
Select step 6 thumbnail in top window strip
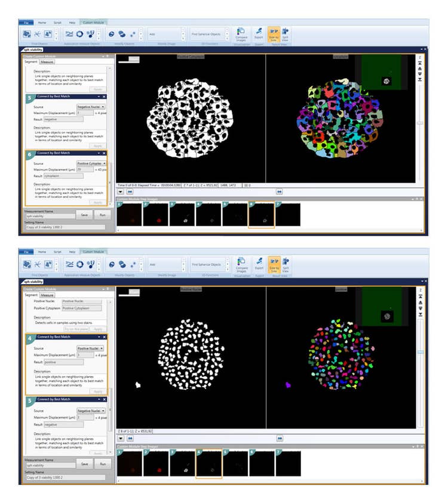click(x=261, y=214)
